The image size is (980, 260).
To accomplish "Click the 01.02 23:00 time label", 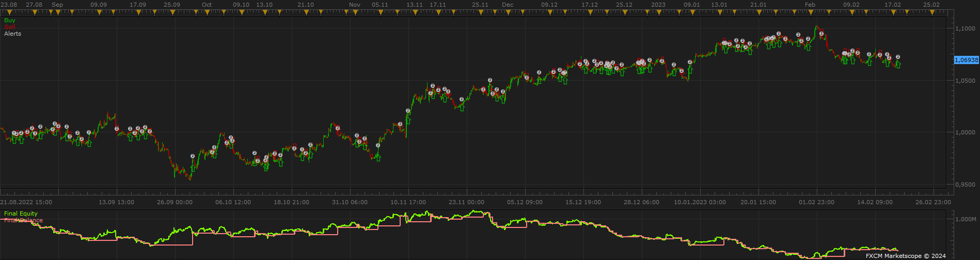I will coord(816,202).
